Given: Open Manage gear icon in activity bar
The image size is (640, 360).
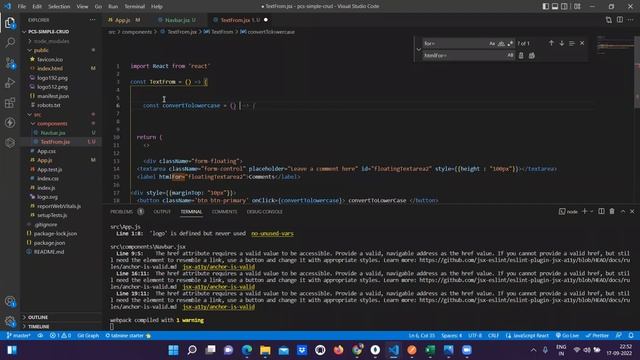Looking at the screenshot, I should pos(10,321).
